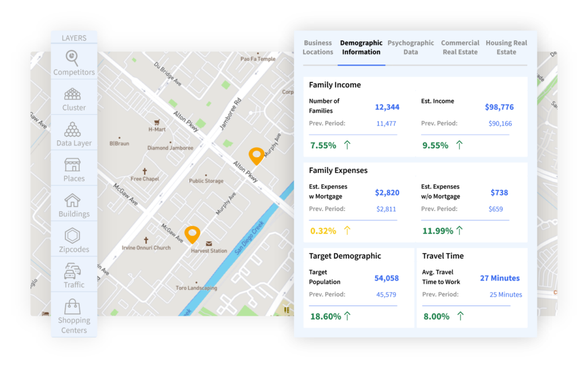The height and width of the screenshot is (368, 588).
Task: Switch to the Business Locations tab
Action: click(x=318, y=47)
